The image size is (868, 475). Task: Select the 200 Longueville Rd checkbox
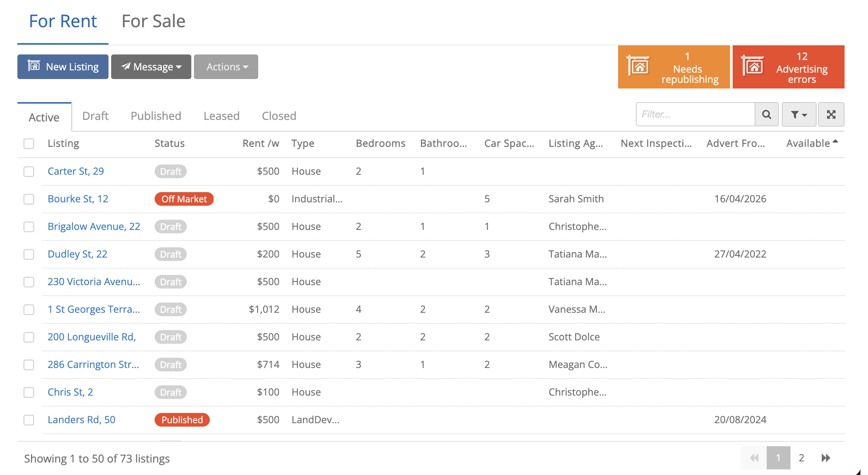coord(29,337)
